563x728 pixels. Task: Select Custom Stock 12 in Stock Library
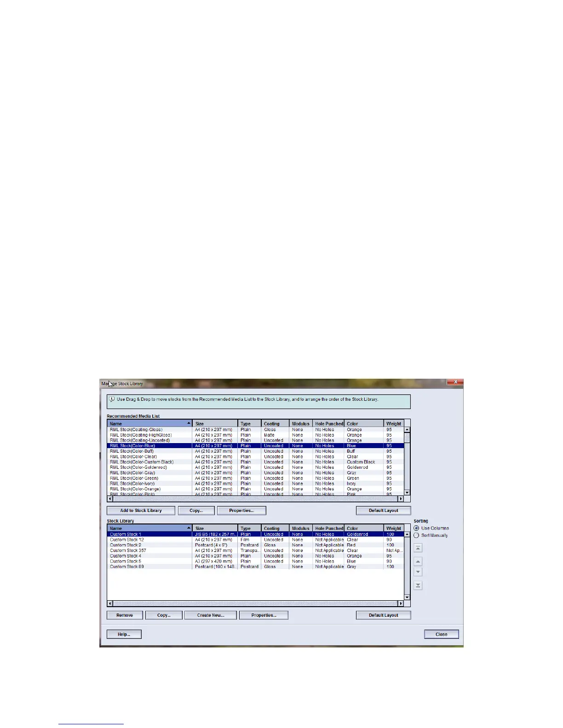[x=256, y=540]
